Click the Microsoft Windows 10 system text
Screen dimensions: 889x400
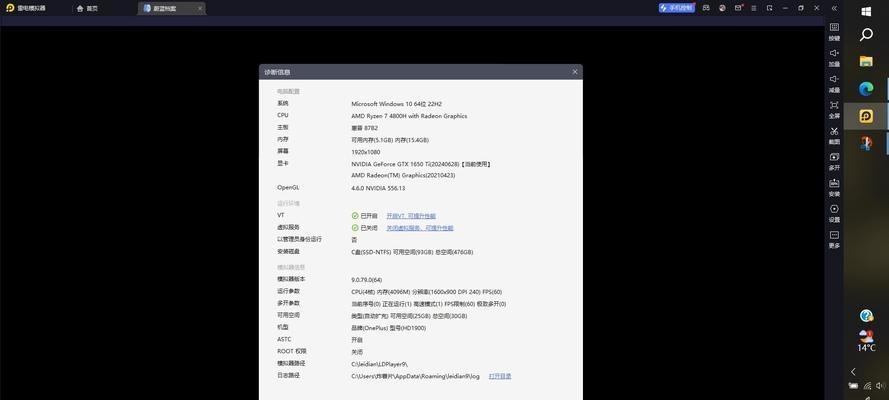396,104
